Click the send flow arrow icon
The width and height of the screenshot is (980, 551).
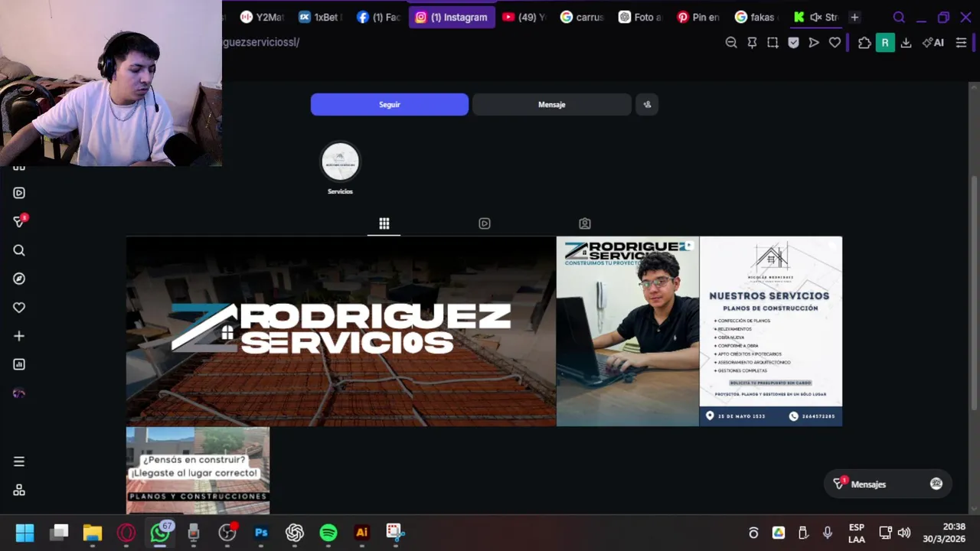(x=814, y=43)
